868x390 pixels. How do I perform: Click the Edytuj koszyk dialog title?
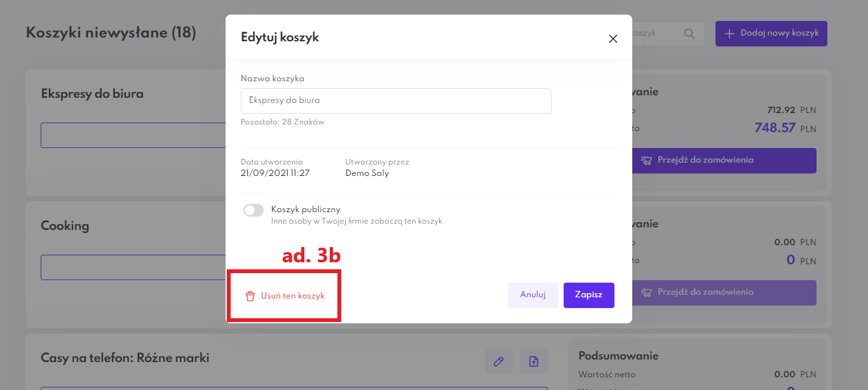point(280,37)
